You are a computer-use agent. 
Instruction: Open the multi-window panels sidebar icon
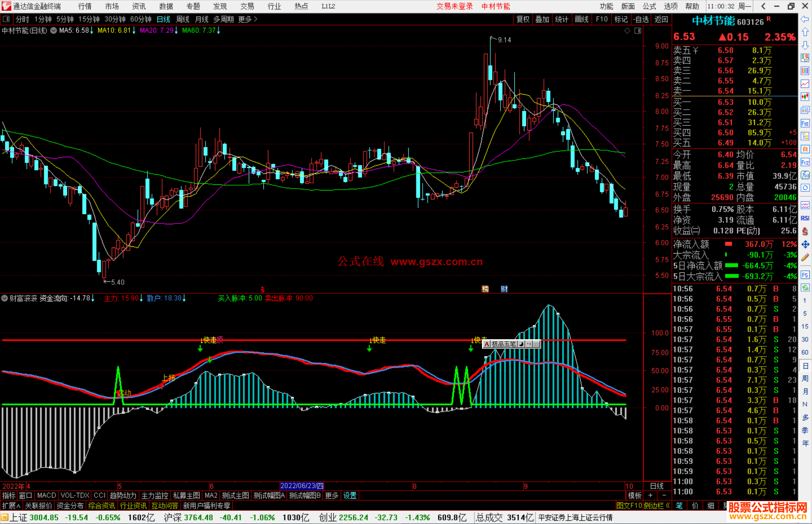point(805,110)
